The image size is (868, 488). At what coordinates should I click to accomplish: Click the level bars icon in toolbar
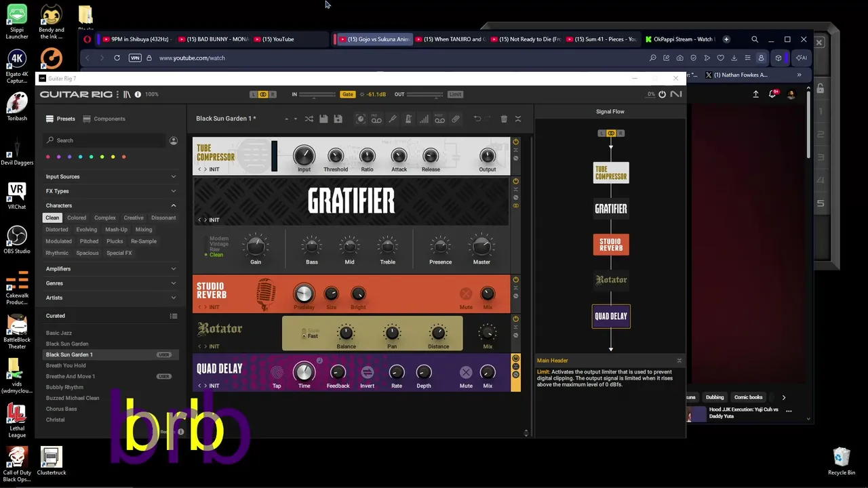(424, 119)
